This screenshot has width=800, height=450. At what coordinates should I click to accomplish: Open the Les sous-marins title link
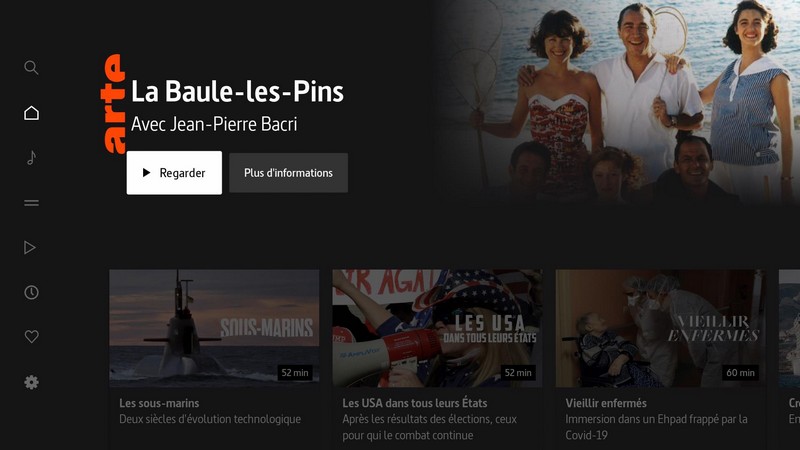click(x=159, y=403)
